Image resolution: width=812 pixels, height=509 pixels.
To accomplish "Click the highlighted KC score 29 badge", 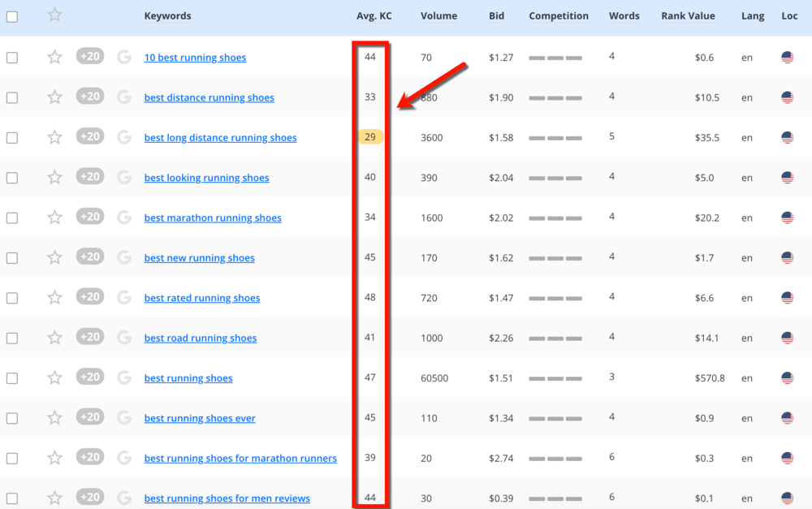I will [370, 136].
